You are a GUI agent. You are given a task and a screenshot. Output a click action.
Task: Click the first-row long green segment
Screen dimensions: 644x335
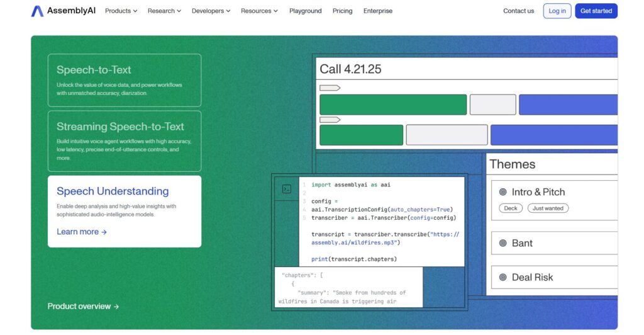pyautogui.click(x=393, y=105)
